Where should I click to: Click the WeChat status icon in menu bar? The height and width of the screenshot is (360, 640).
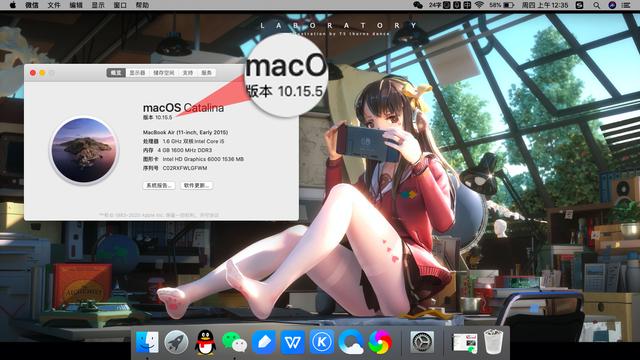(x=418, y=5)
